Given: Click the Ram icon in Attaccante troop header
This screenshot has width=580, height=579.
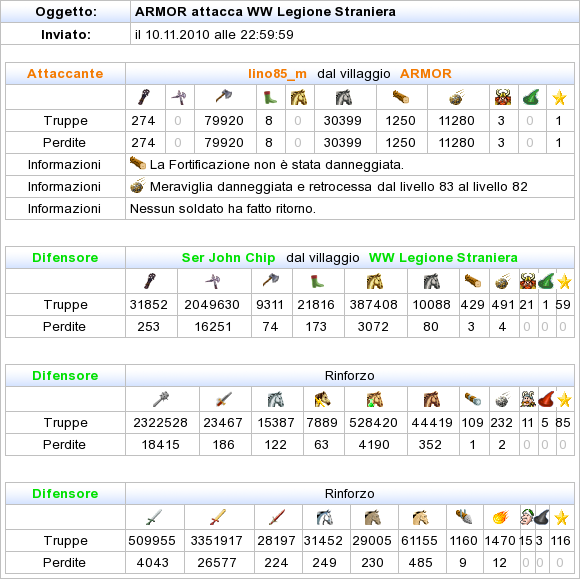Looking at the screenshot, I should coord(401,97).
